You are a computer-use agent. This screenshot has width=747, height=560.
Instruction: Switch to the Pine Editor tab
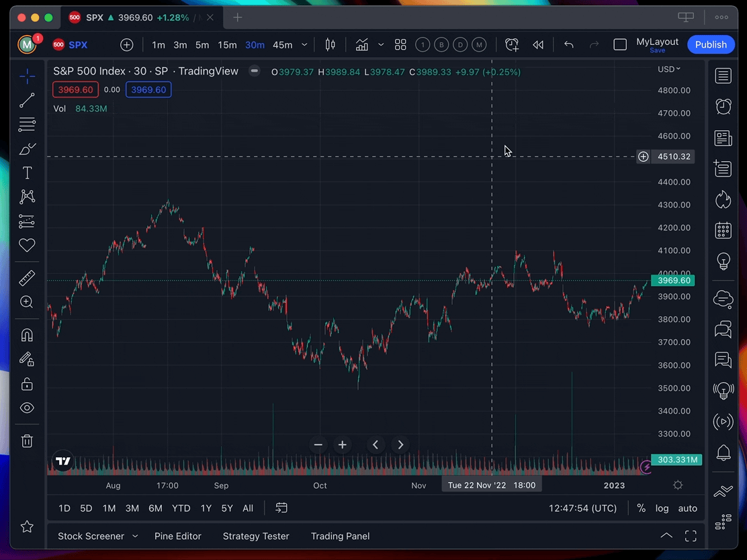click(177, 536)
